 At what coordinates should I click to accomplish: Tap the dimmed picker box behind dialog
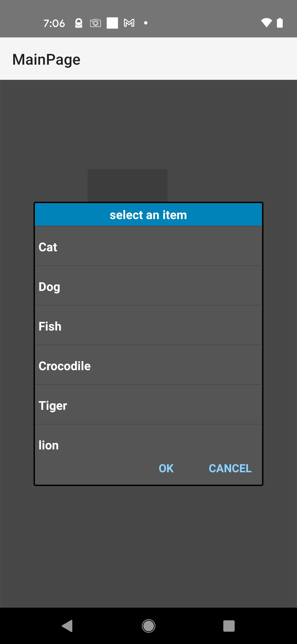pos(127,185)
